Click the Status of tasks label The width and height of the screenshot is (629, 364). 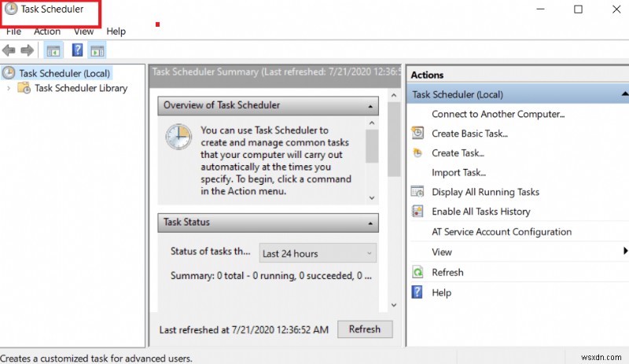[x=210, y=252]
